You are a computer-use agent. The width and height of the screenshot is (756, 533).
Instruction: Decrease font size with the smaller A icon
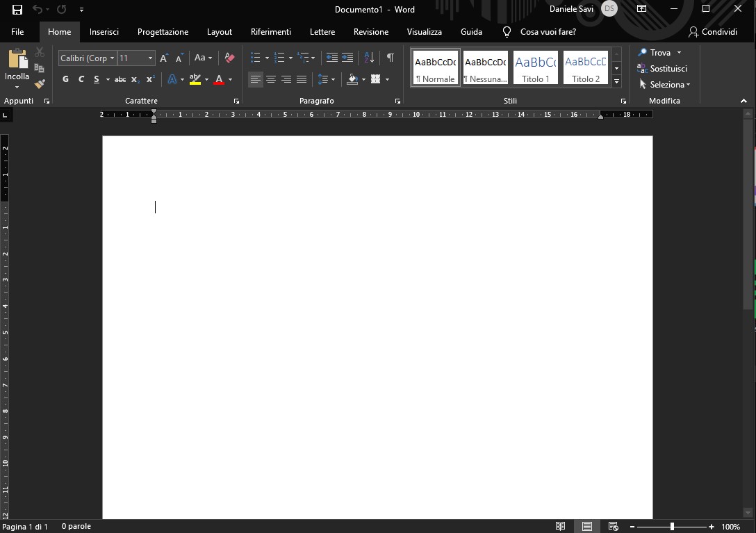pos(179,58)
